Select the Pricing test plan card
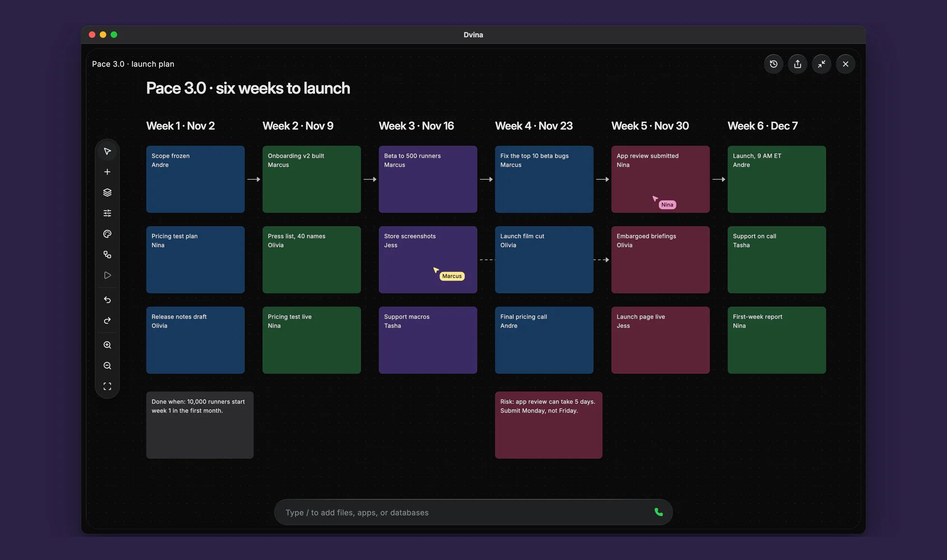 (x=195, y=260)
